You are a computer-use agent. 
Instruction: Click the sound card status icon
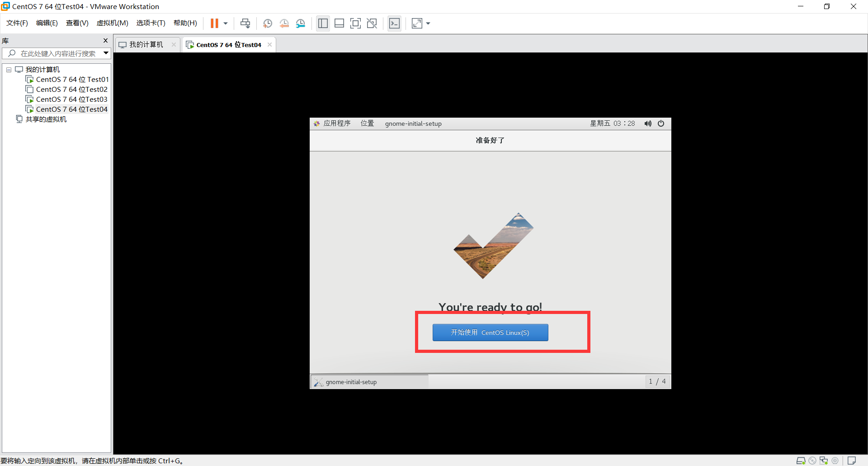coord(835,461)
